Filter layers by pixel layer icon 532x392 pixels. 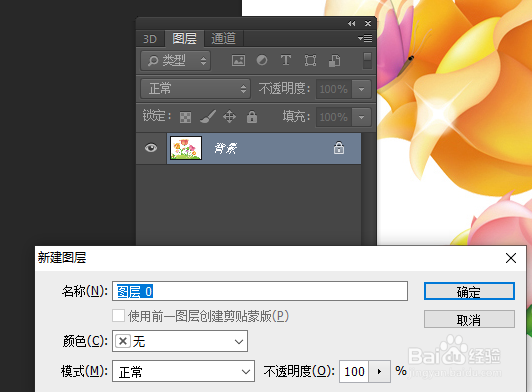click(238, 61)
